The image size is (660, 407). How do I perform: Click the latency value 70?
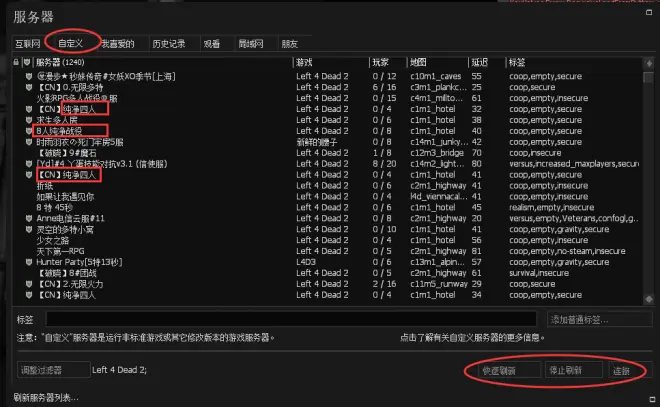pos(476,153)
